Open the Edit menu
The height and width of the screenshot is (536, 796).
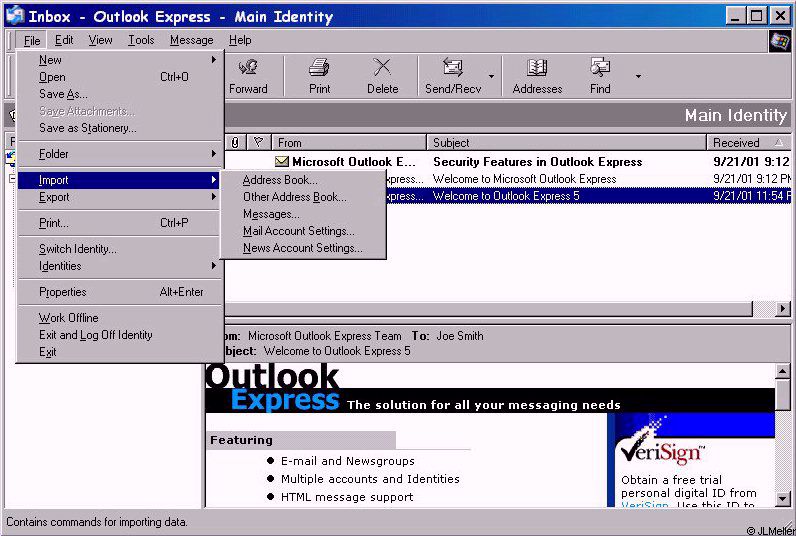pyautogui.click(x=64, y=40)
